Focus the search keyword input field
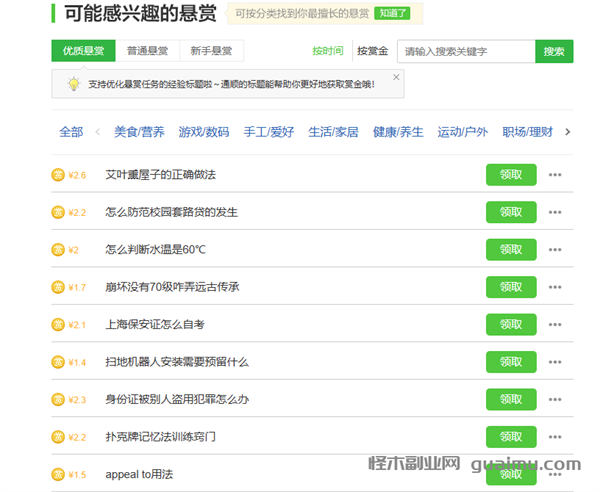Viewport: 600px width, 492px height. (x=465, y=51)
